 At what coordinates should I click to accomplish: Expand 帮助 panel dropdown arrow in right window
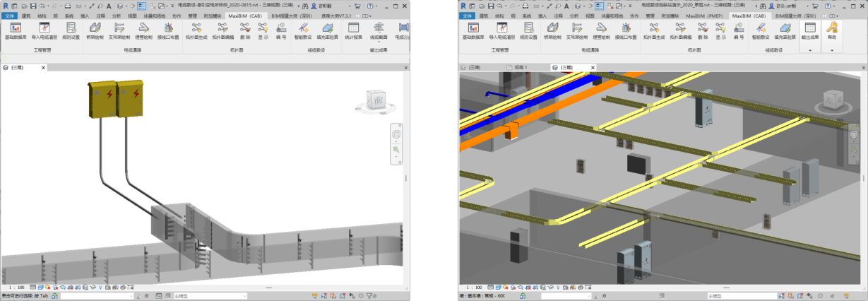point(832,50)
